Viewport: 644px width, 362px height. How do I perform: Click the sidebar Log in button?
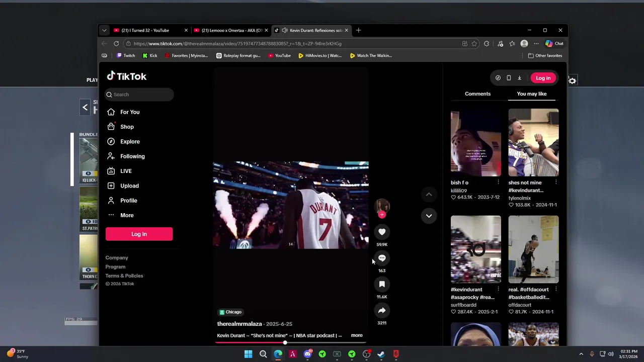coord(139,234)
